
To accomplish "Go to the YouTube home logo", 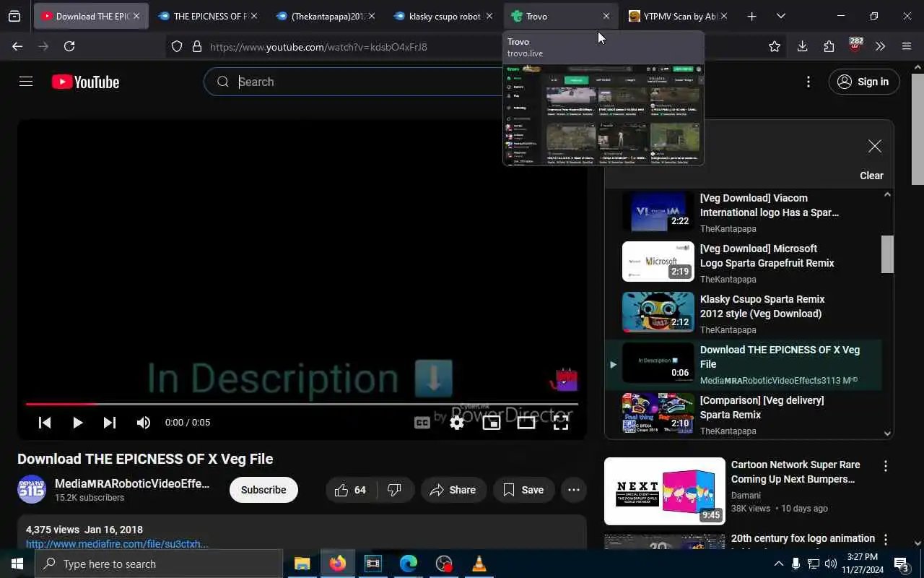I will click(x=85, y=82).
